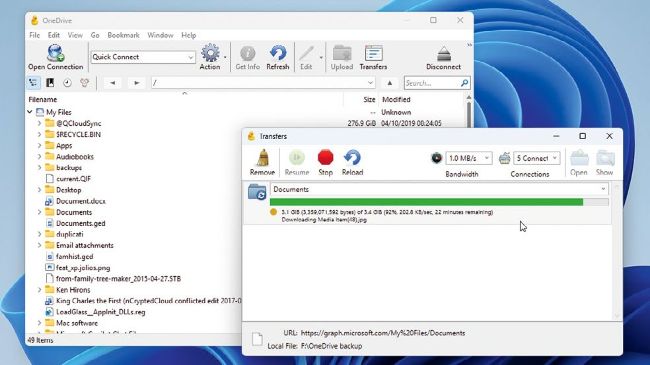The height and width of the screenshot is (365, 650).
Task: Sort the list by the Size column header
Action: 369,100
